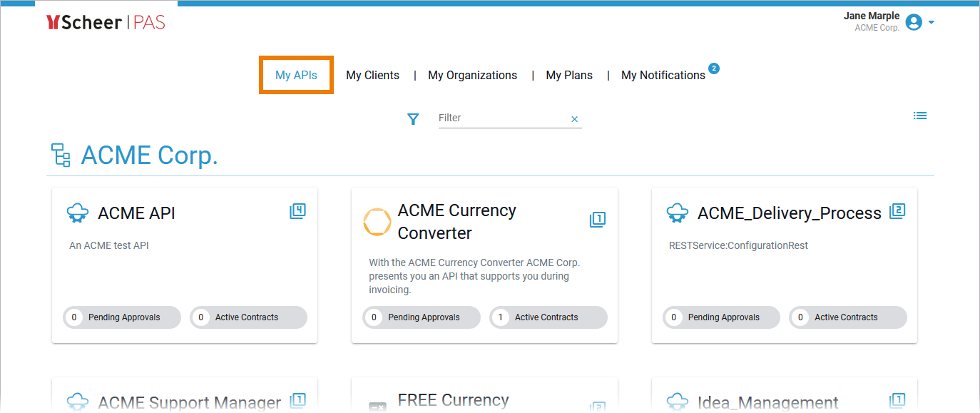Click the ACME API cloud icon

tap(78, 213)
